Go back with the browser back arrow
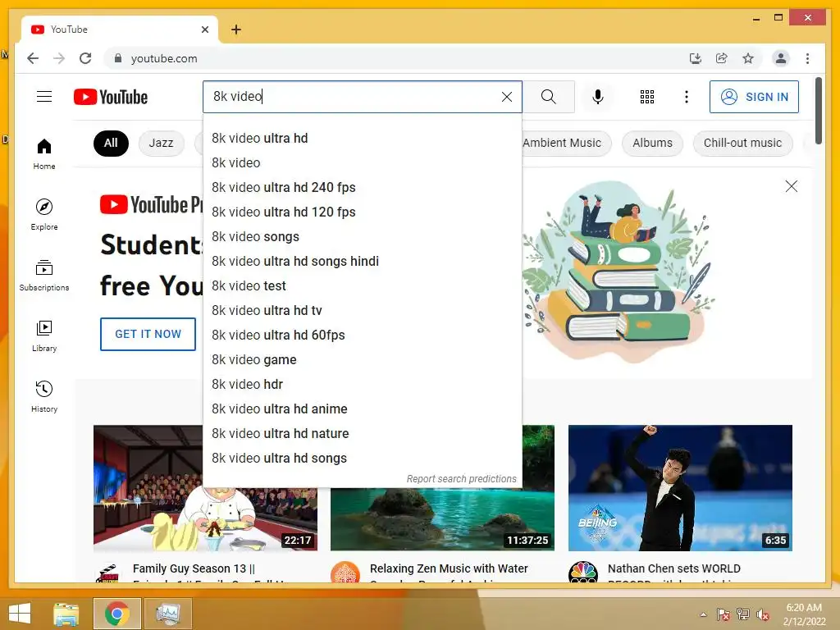Image resolution: width=840 pixels, height=630 pixels. click(33, 58)
